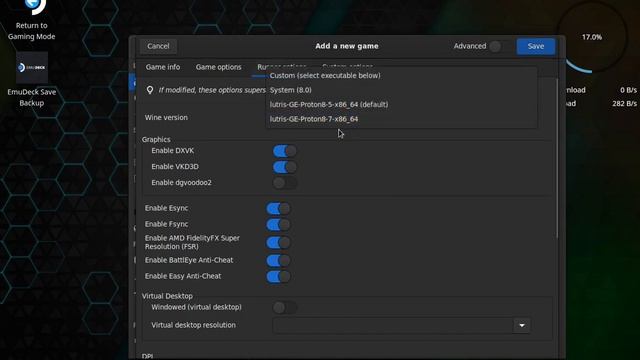Toggle Enable Easy Anti-Cheat switch
Viewport: 640px width, 360px height.
(x=278, y=276)
